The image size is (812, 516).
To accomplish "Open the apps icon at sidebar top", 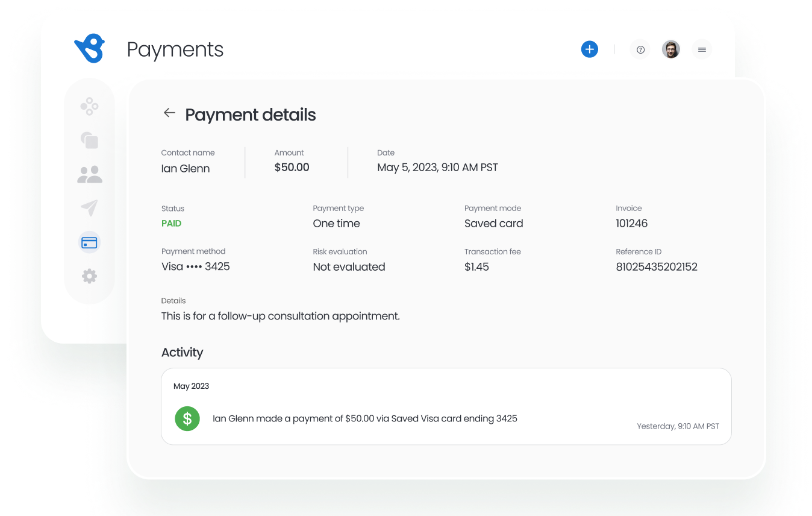I will click(x=89, y=106).
